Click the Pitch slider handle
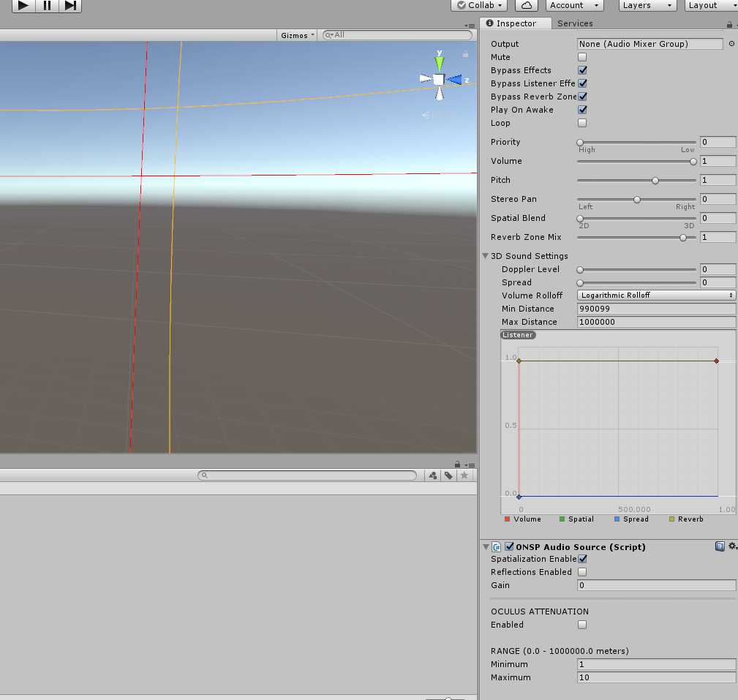The image size is (738, 700). (x=655, y=180)
